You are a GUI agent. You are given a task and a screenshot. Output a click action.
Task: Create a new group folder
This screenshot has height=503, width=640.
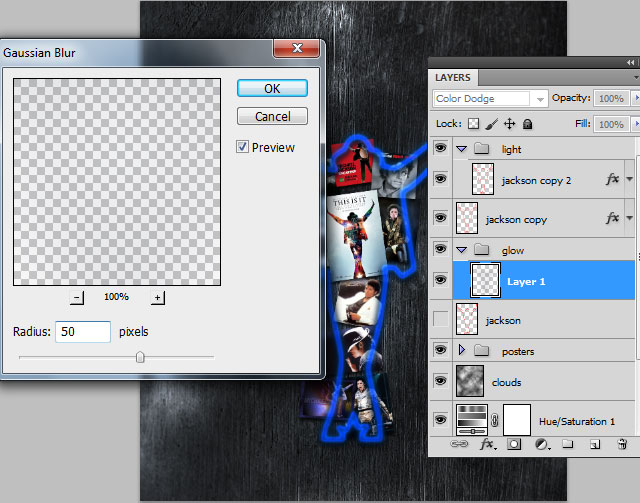click(x=567, y=443)
